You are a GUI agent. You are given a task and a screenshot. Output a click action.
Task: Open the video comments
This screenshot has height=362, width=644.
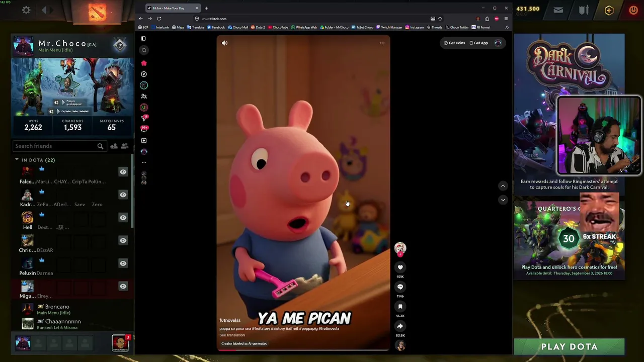(400, 287)
